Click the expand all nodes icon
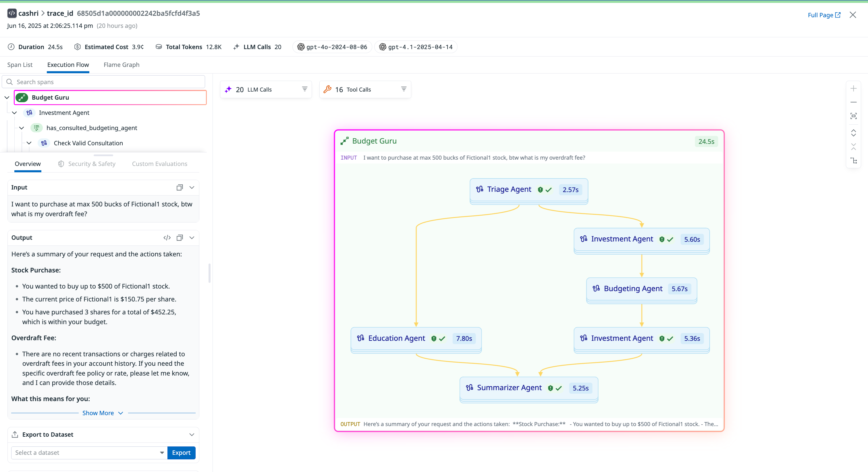 pos(853,133)
